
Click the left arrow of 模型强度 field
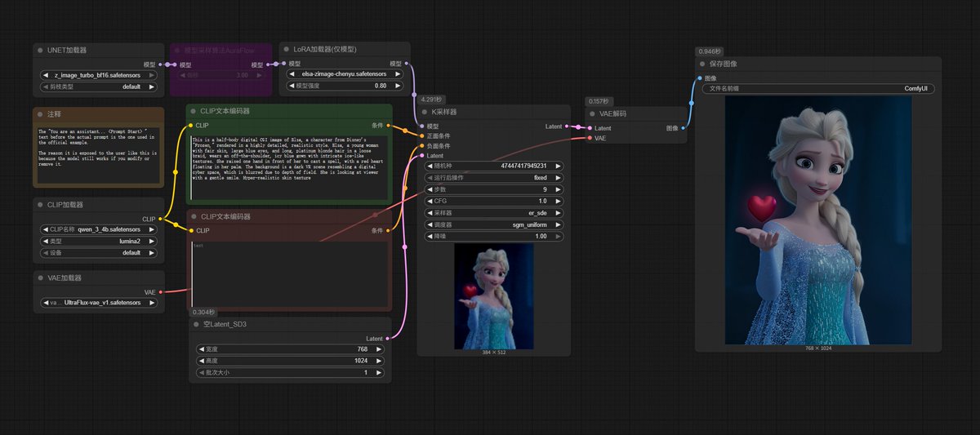[293, 86]
